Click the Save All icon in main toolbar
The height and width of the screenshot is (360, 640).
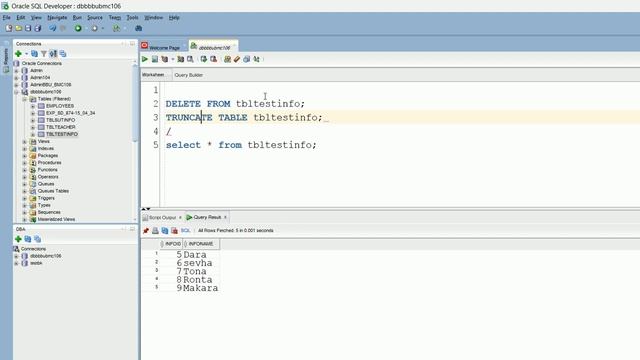[38, 28]
